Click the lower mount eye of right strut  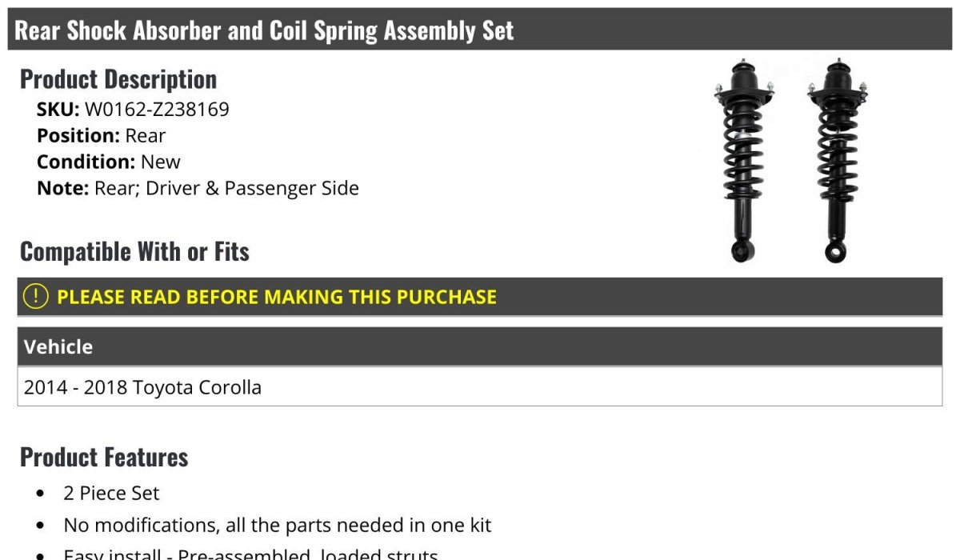click(x=837, y=253)
